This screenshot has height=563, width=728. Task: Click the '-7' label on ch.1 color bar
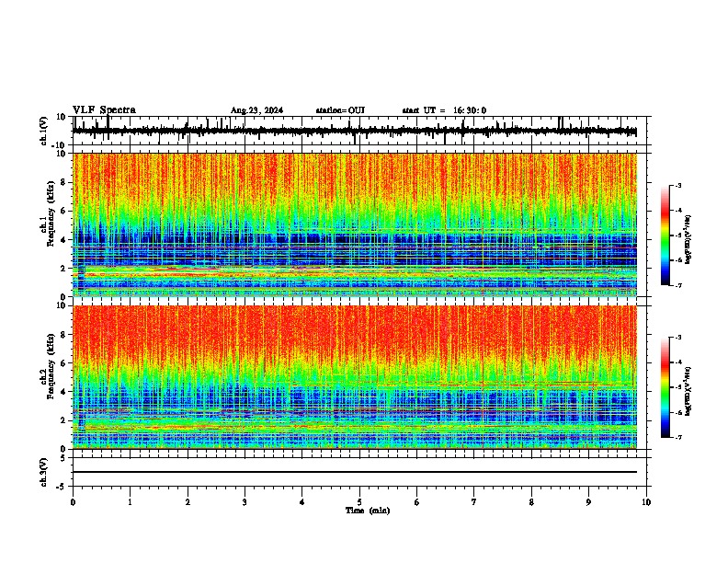(x=677, y=285)
